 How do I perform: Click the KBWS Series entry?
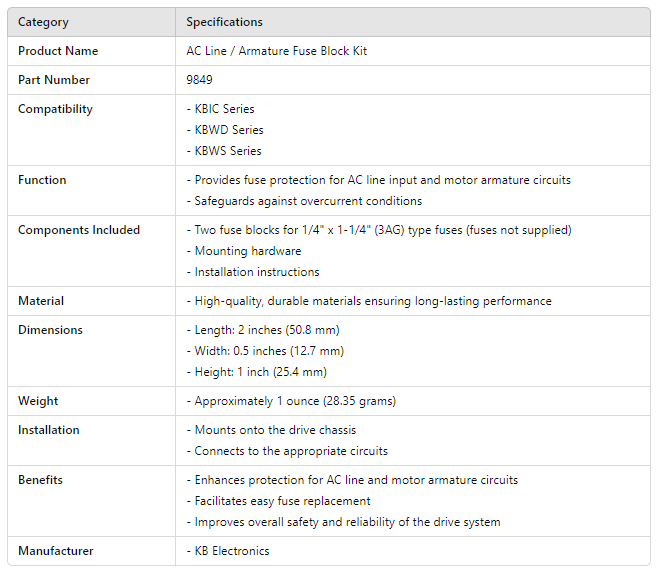pyautogui.click(x=224, y=151)
